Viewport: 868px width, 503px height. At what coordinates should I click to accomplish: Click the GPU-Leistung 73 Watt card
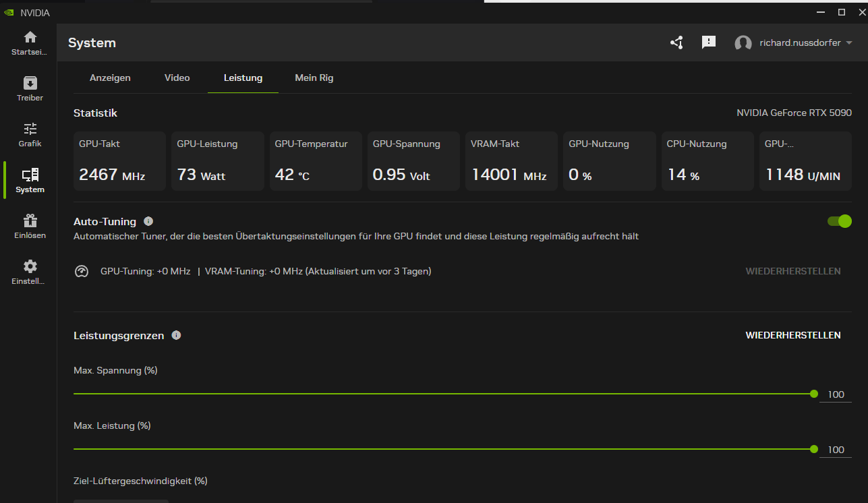(x=217, y=161)
